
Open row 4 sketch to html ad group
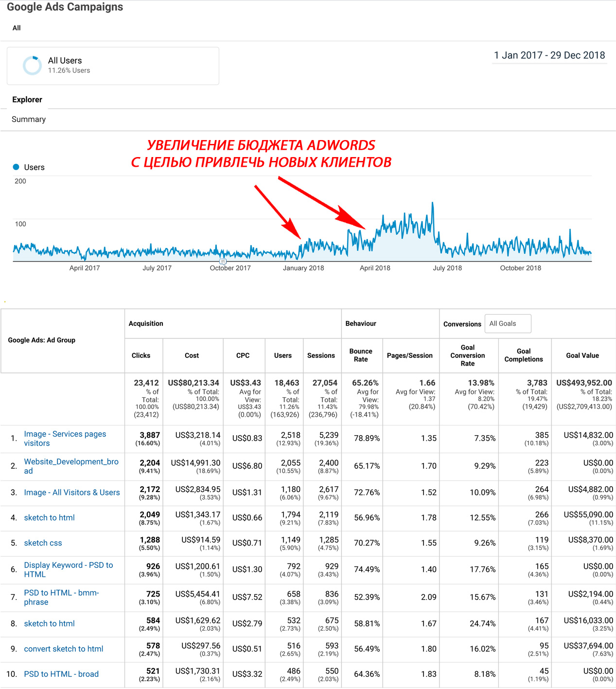49,517
